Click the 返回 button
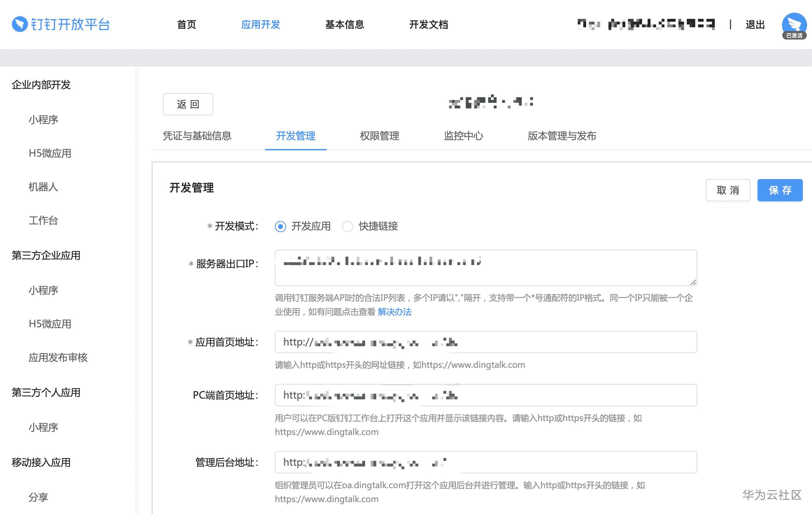812x514 pixels. pos(188,104)
